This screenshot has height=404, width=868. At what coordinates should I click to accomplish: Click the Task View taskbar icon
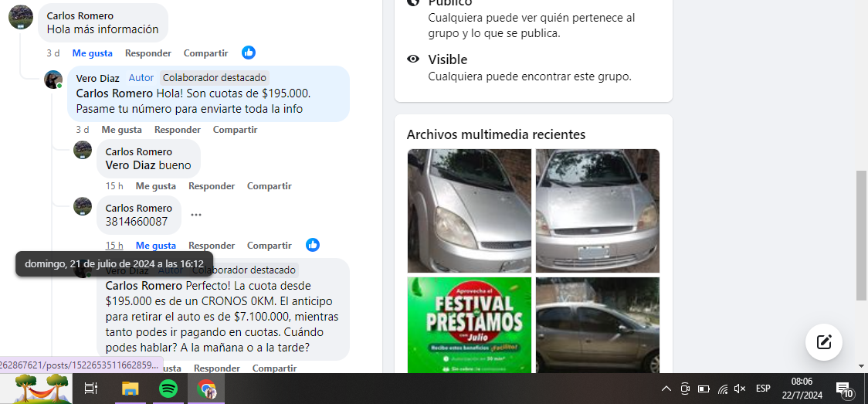pos(91,389)
